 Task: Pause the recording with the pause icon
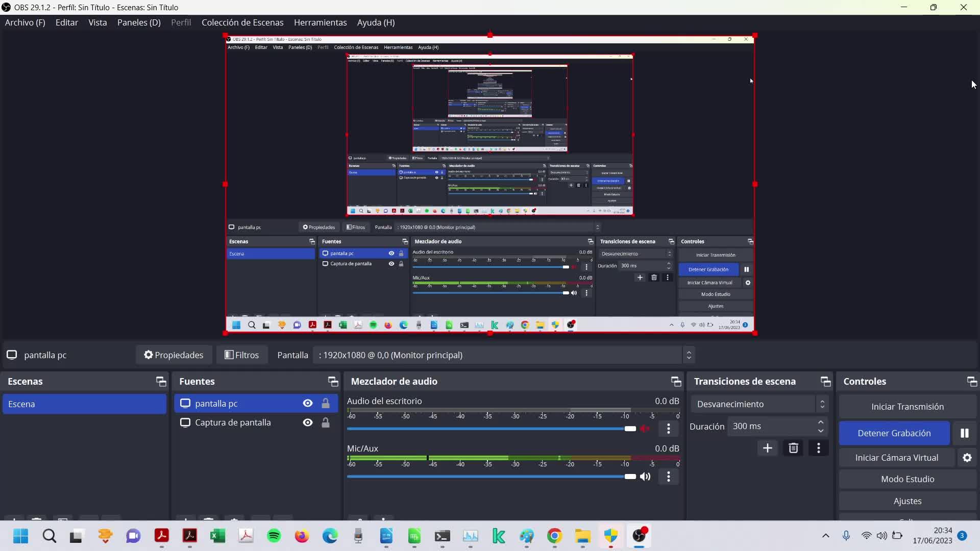pos(964,433)
